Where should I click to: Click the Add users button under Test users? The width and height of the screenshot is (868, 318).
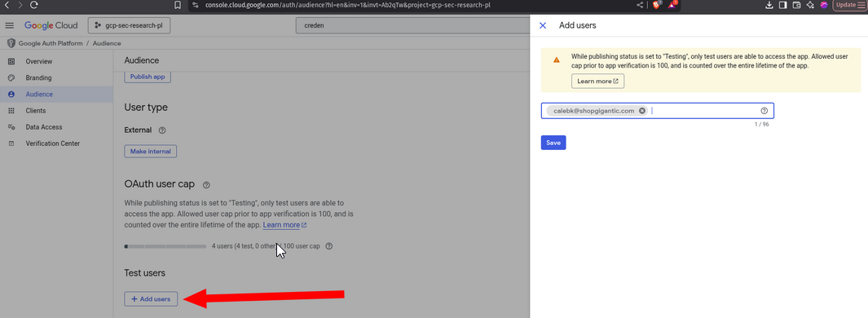[151, 298]
